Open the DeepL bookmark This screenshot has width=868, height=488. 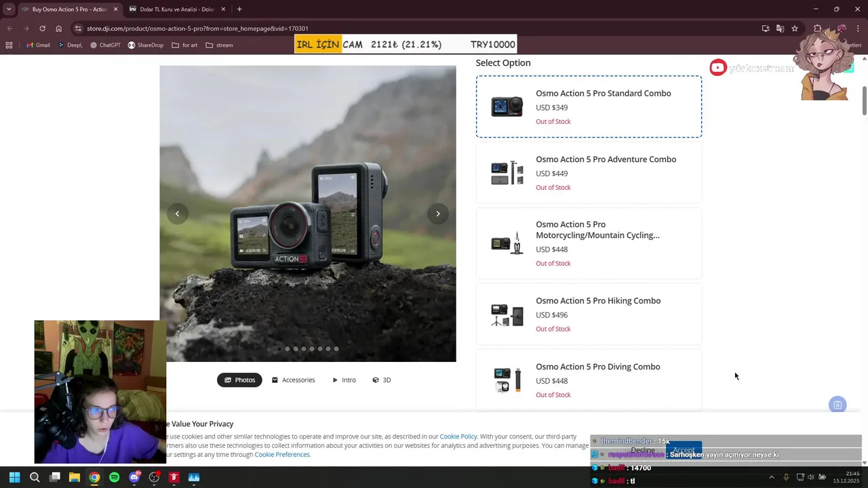tap(70, 45)
